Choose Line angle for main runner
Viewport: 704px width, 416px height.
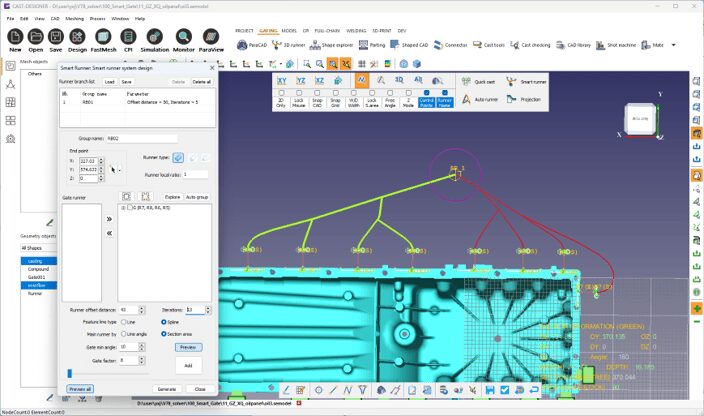[123, 333]
